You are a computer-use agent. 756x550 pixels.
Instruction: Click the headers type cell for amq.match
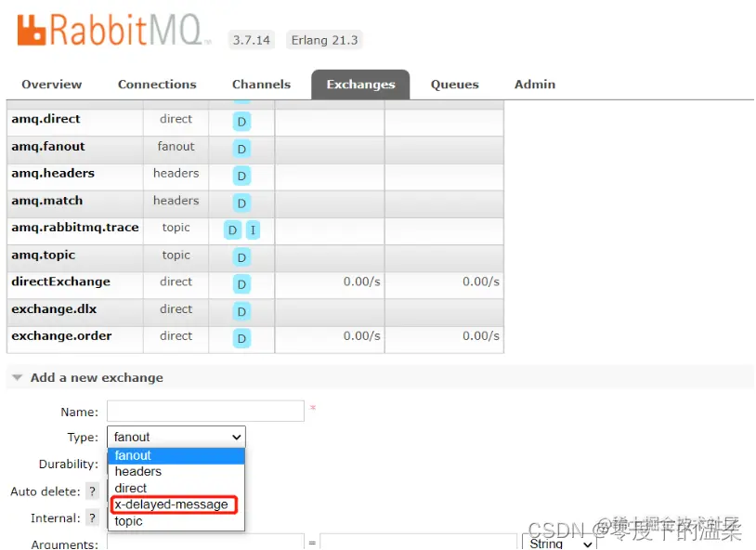[x=176, y=201]
